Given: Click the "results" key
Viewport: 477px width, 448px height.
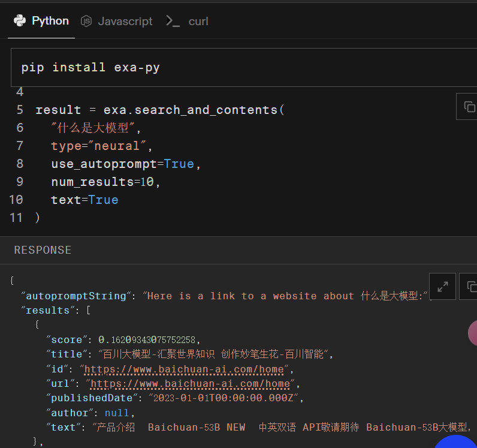Looking at the screenshot, I should [x=48, y=310].
